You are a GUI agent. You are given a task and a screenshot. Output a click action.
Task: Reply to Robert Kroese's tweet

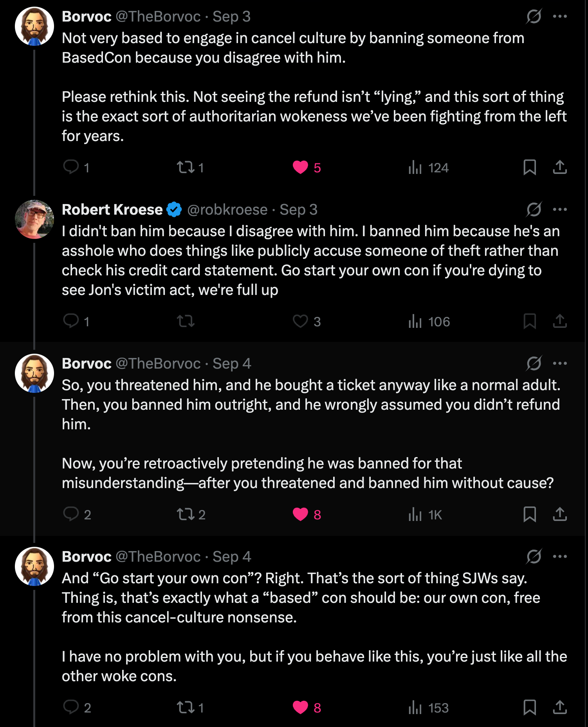[x=71, y=321]
